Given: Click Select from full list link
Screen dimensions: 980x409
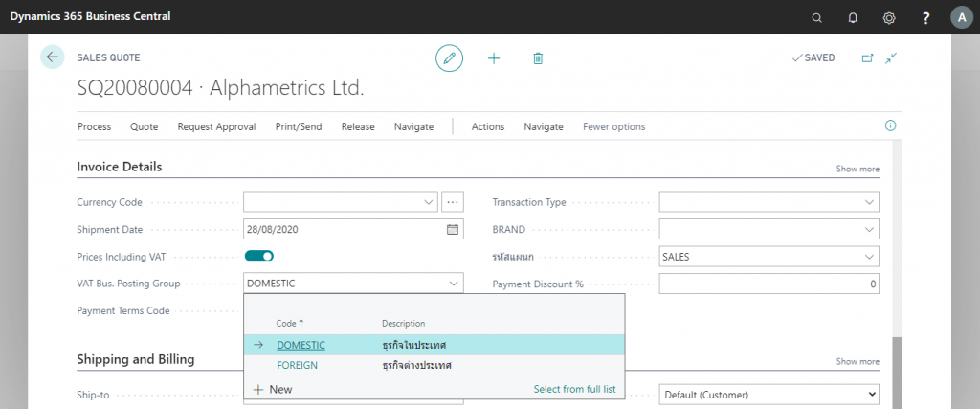Looking at the screenshot, I should tap(574, 389).
